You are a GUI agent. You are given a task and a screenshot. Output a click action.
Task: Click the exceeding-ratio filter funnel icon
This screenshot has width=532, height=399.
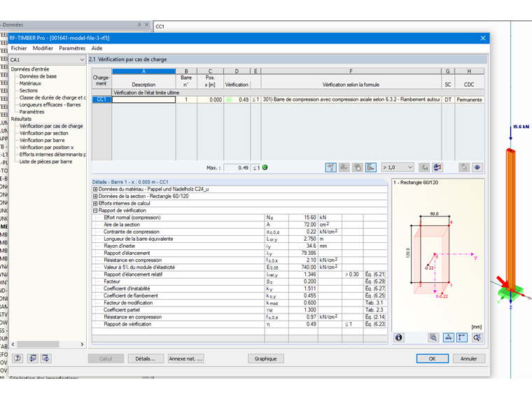click(x=424, y=167)
